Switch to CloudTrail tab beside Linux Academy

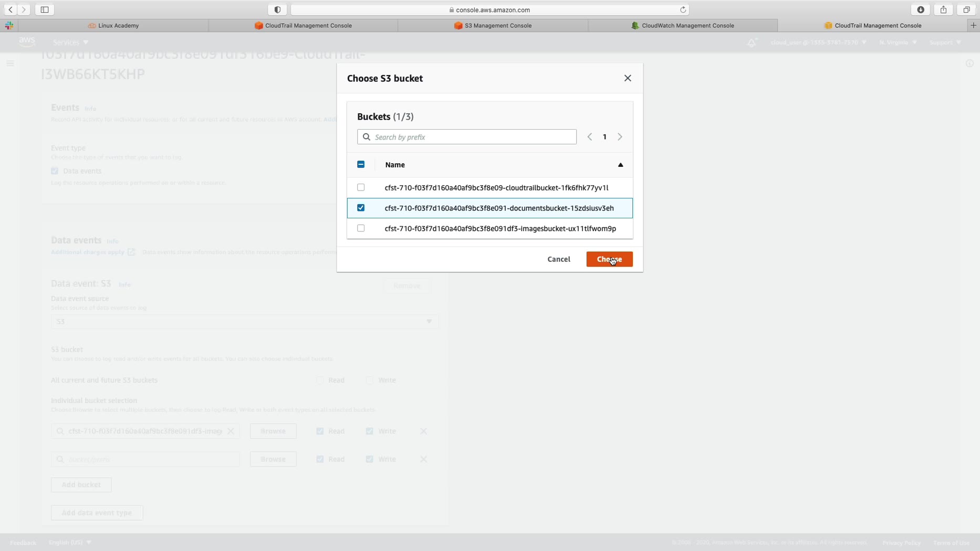(303, 25)
